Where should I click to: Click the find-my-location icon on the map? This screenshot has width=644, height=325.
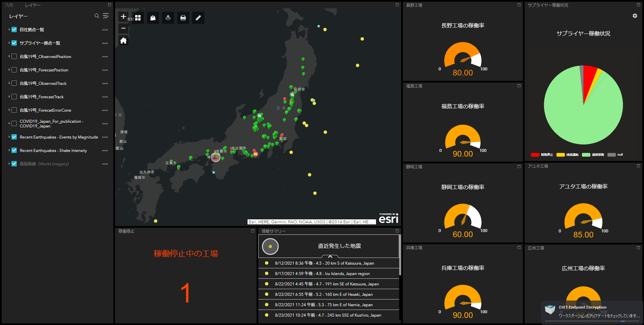(x=168, y=18)
